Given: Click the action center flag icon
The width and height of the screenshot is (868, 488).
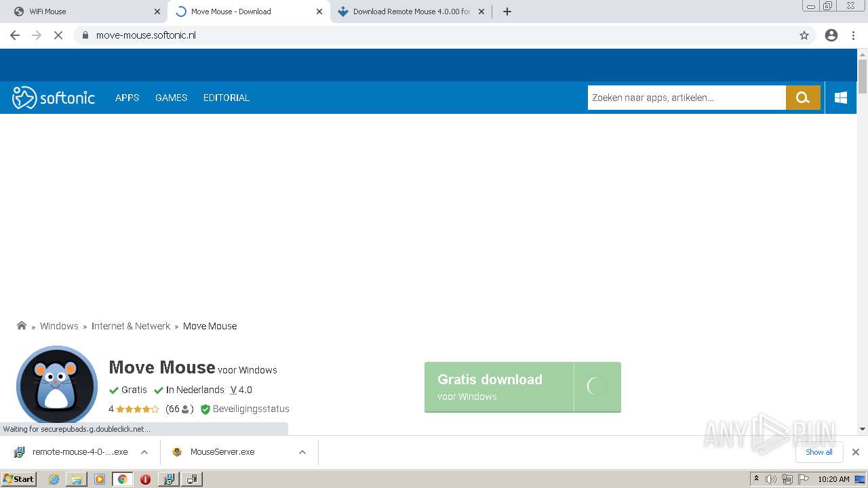Looking at the screenshot, I should 802,479.
